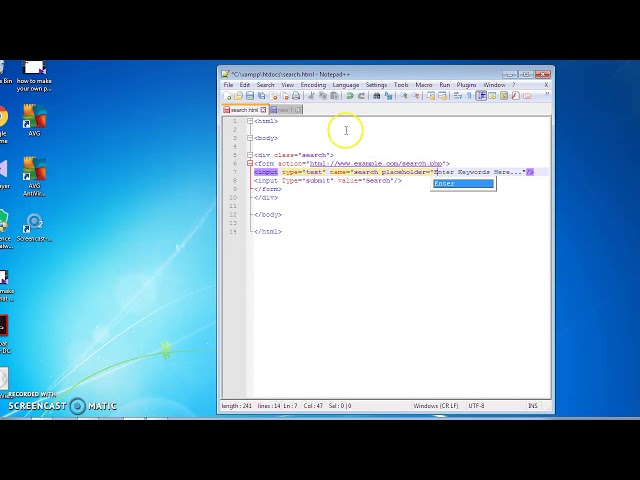Screen dimensions: 640x480
Task: Open the Search menu
Action: [x=265, y=85]
